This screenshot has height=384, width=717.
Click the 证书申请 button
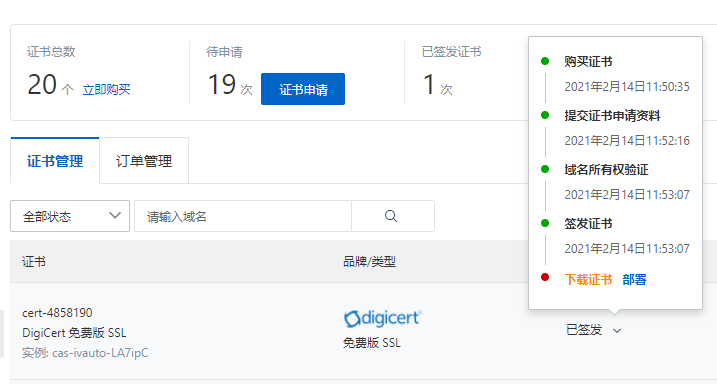(303, 89)
